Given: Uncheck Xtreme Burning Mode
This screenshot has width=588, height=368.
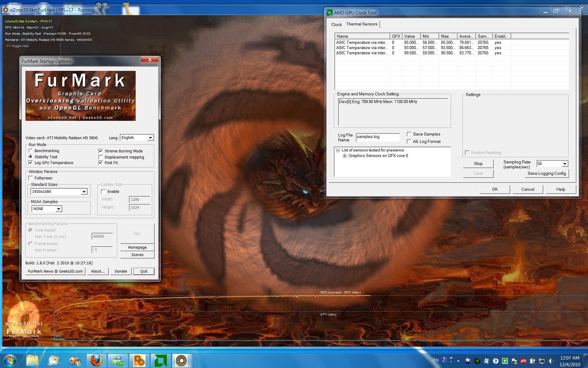Looking at the screenshot, I should [x=101, y=151].
